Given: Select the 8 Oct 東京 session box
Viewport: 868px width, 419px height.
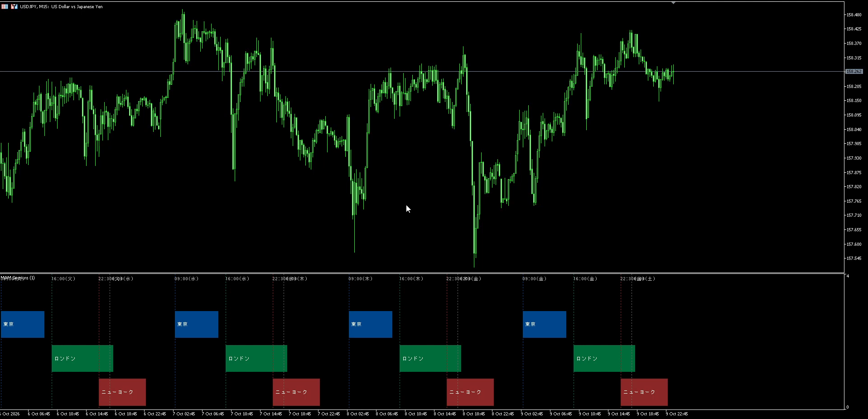Looking at the screenshot, I should (371, 324).
